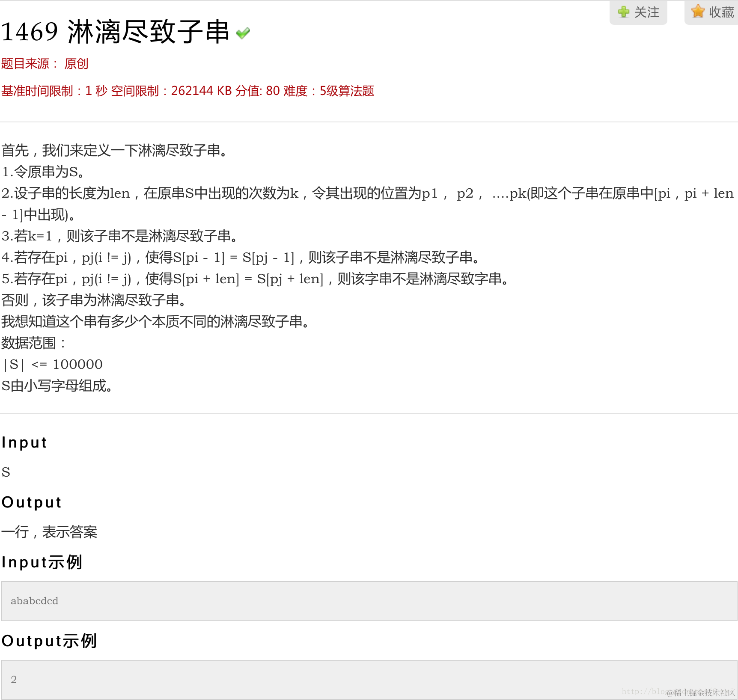Click the text '否则，该子串为淋漓尽致子串。'

click(94, 300)
